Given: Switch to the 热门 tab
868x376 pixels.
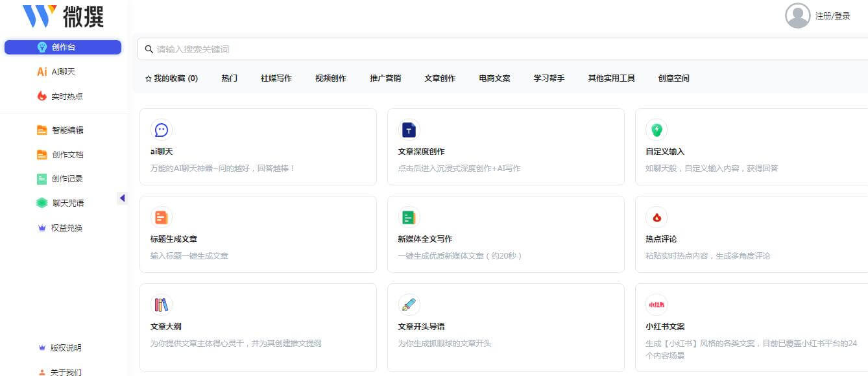Looking at the screenshot, I should click(x=229, y=78).
